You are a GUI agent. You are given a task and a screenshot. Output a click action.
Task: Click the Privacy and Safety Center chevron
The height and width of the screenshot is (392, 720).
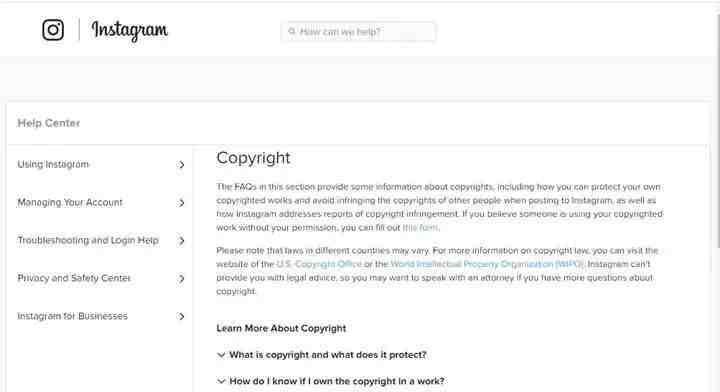181,279
